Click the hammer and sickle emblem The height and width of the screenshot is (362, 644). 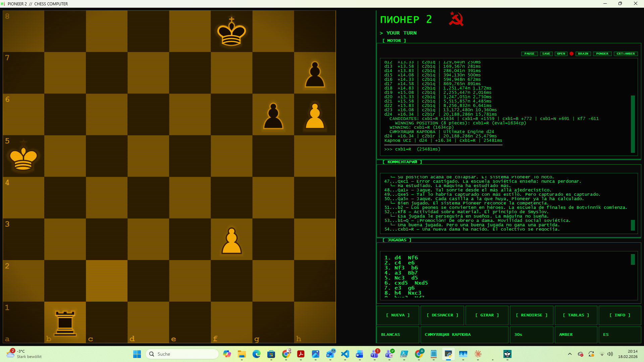pos(456,19)
